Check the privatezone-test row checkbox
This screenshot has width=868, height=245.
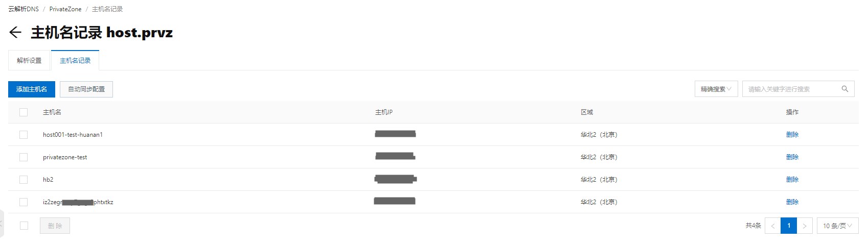coord(24,157)
